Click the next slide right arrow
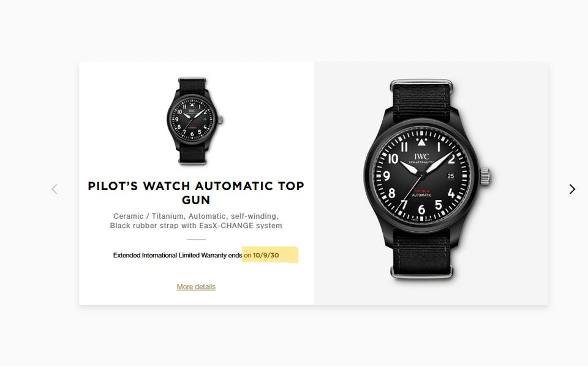Viewport: 588px width, 366px height. tap(572, 189)
